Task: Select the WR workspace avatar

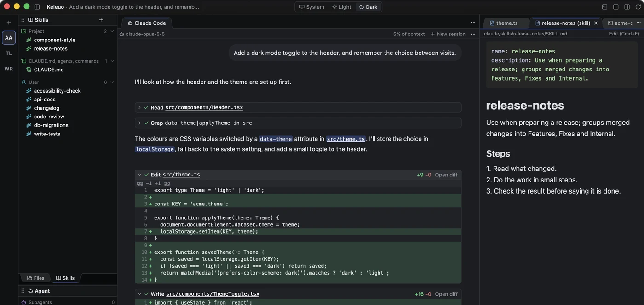Action: pos(9,69)
